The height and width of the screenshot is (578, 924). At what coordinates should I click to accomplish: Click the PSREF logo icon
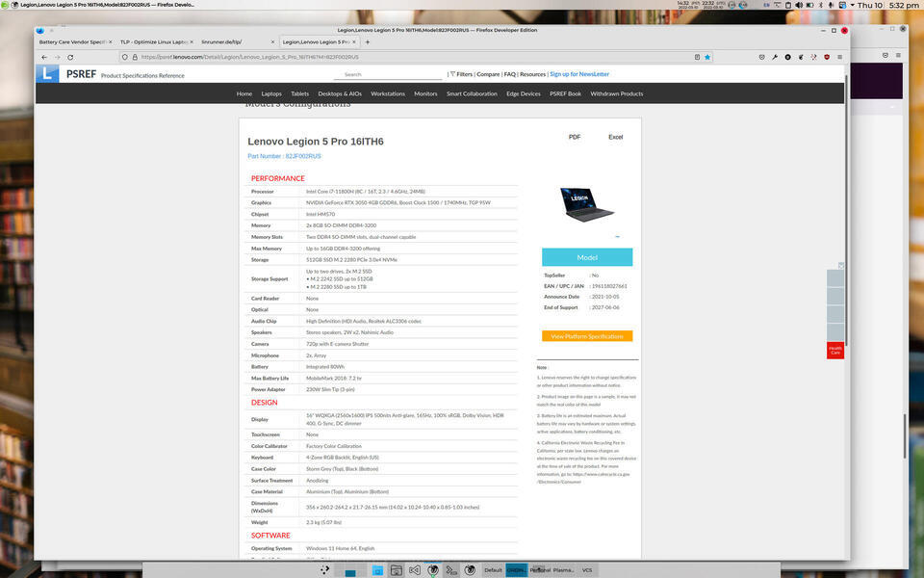[47, 74]
